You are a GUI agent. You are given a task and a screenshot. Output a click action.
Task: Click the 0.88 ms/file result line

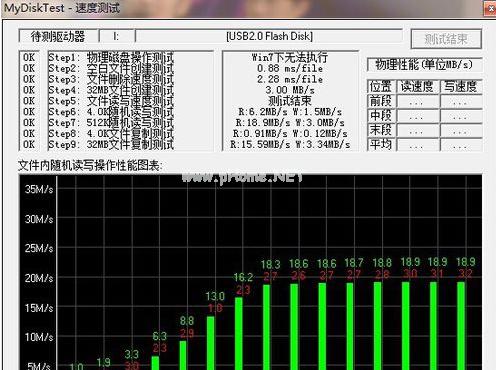click(x=290, y=68)
